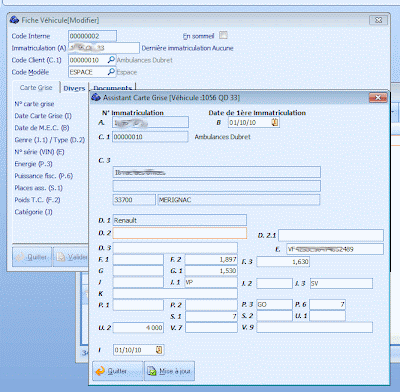Switch to the Carte Grise tab
Screen dimensions: 400x392
point(36,88)
